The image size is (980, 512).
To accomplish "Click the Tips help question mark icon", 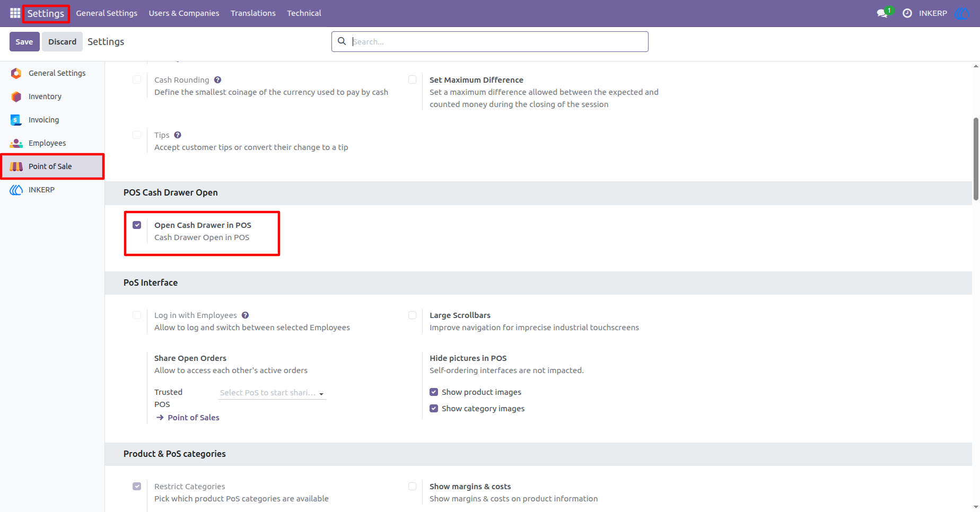I will point(178,135).
